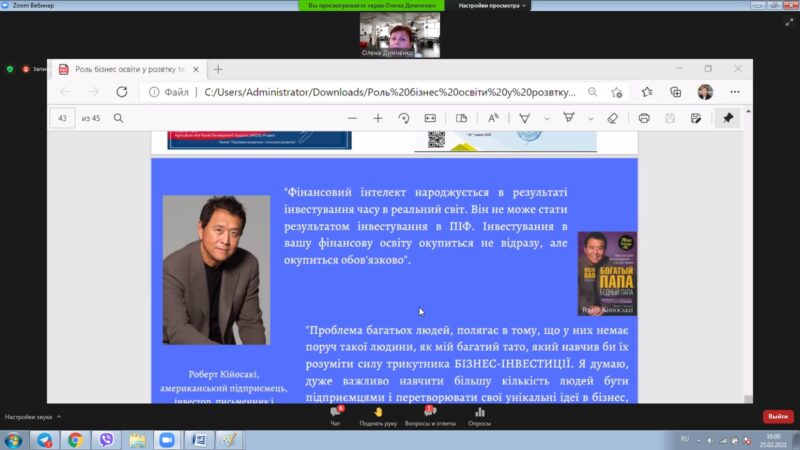The height and width of the screenshot is (450, 800).
Task: Expand the audio settings (Настройки звука) arrow
Action: coord(58,416)
